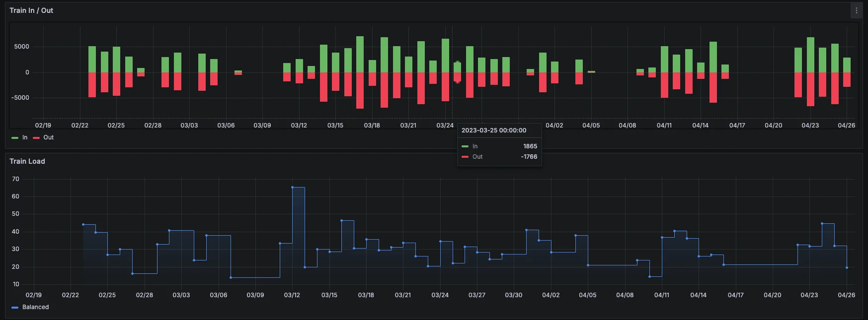
Task: Click the 02/19 date in Train In / Out axis
Action: click(43, 126)
